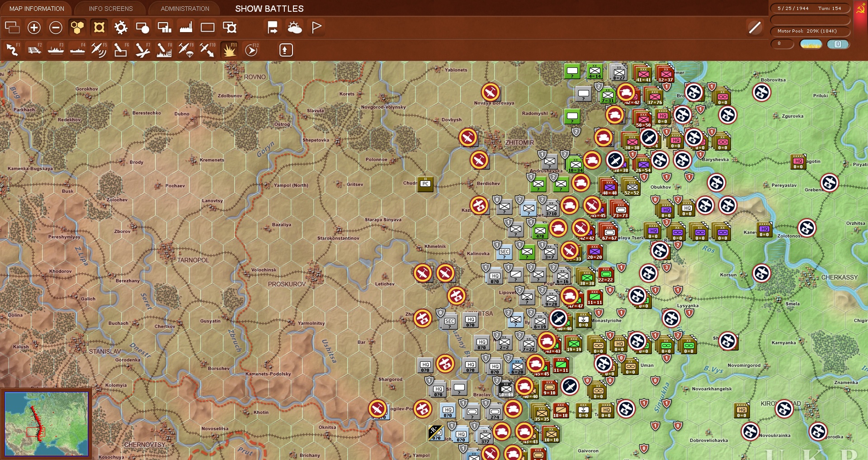This screenshot has height=460, width=868.
Task: Show weather with the sun-cloud icon
Action: click(295, 28)
